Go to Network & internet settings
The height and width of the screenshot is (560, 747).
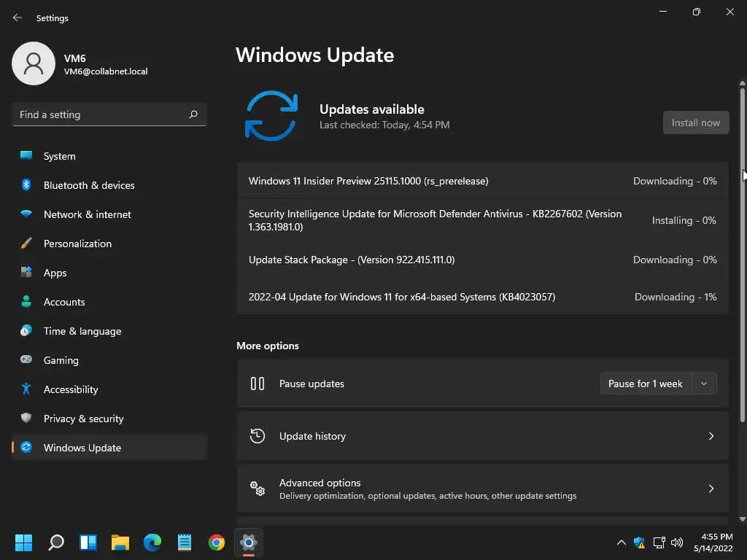109,214
